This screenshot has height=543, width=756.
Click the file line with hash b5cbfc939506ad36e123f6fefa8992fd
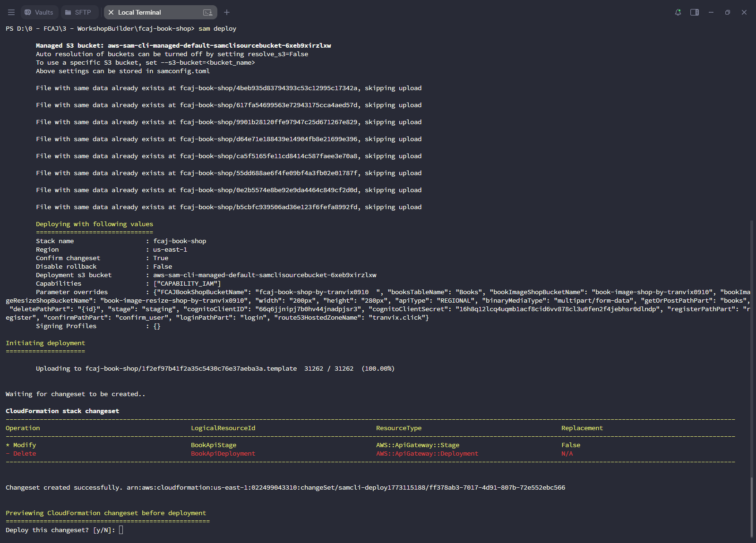[229, 207]
